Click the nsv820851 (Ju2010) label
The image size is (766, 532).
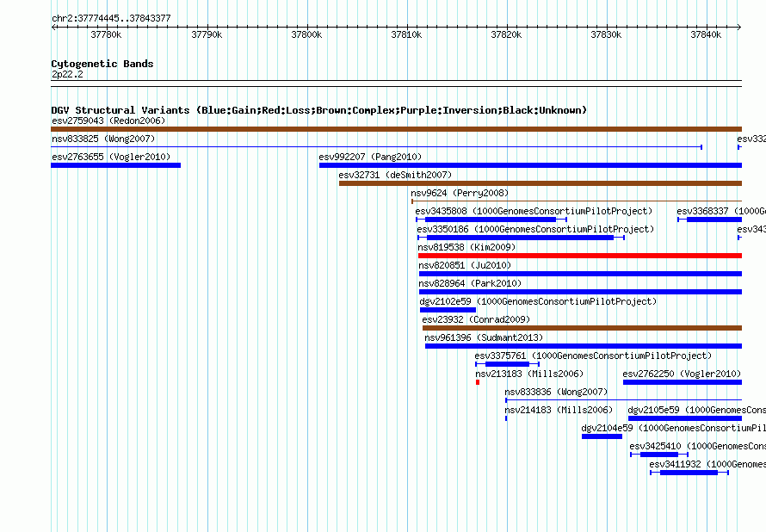pyautogui.click(x=465, y=265)
